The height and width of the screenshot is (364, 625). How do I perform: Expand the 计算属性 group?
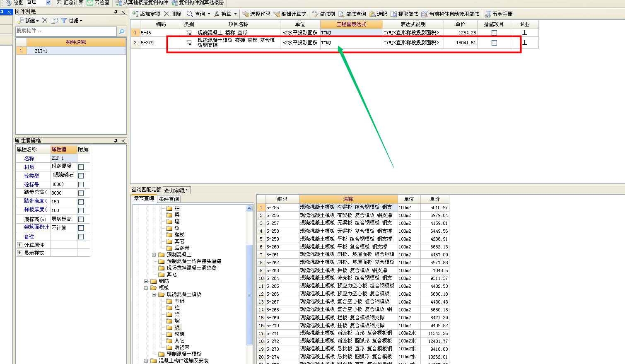[x=19, y=245]
